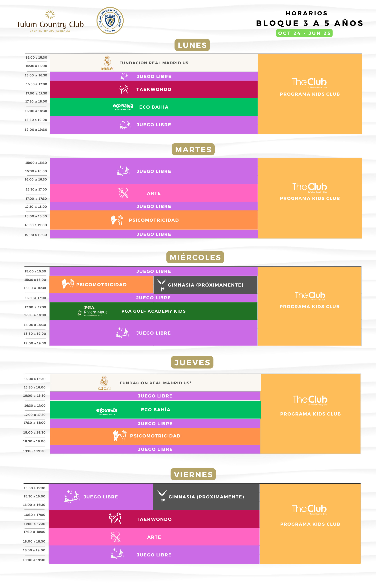376x588 pixels.
Task: Select the LUNES day header
Action: pos(192,45)
